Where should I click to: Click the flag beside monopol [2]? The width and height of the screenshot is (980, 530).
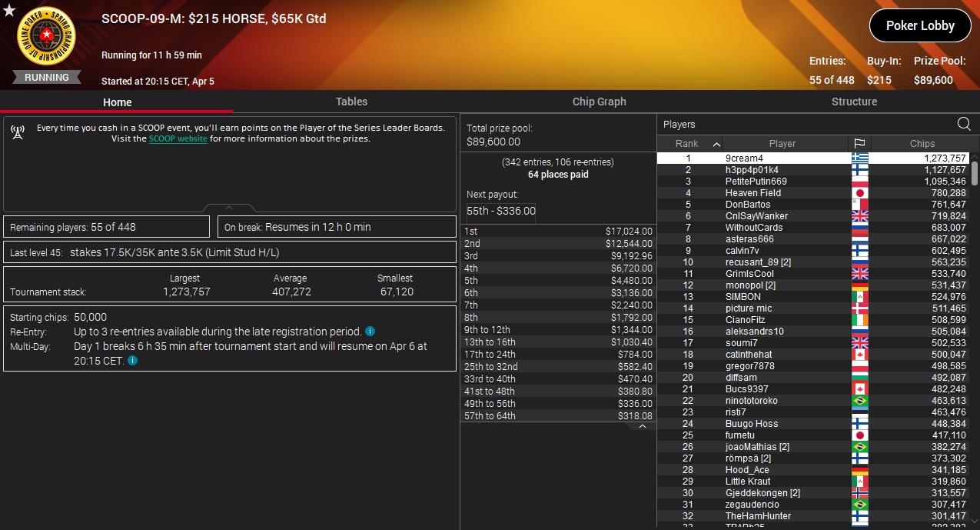859,285
